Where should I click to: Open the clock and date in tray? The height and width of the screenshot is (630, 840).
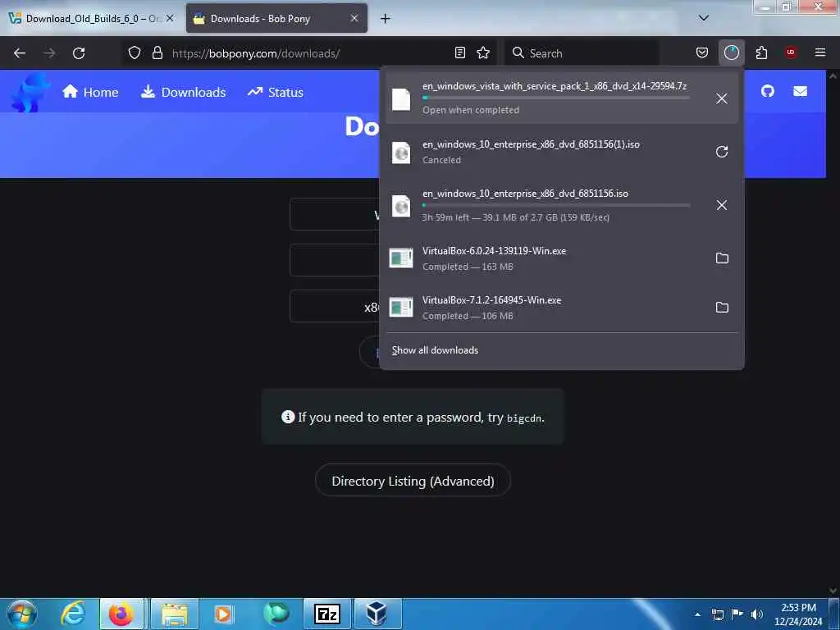tap(798, 614)
